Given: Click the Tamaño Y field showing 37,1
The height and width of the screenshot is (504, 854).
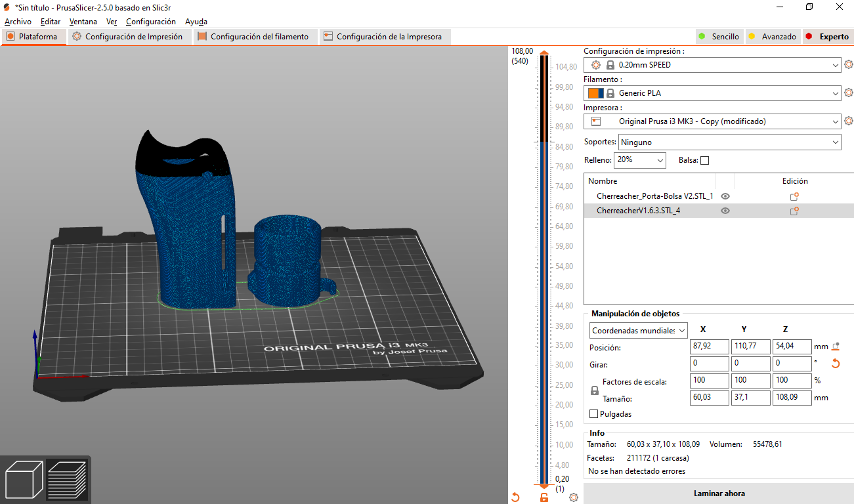Looking at the screenshot, I should (751, 398).
